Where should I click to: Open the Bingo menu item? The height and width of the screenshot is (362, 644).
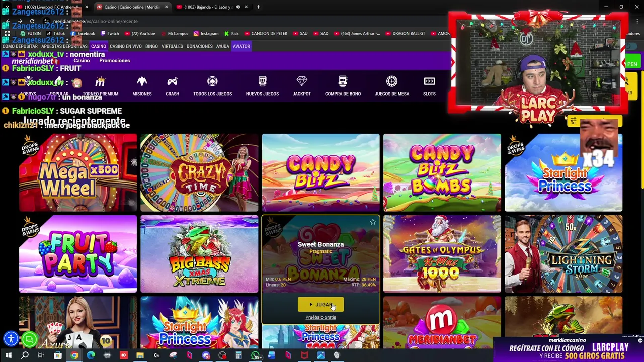click(151, 46)
